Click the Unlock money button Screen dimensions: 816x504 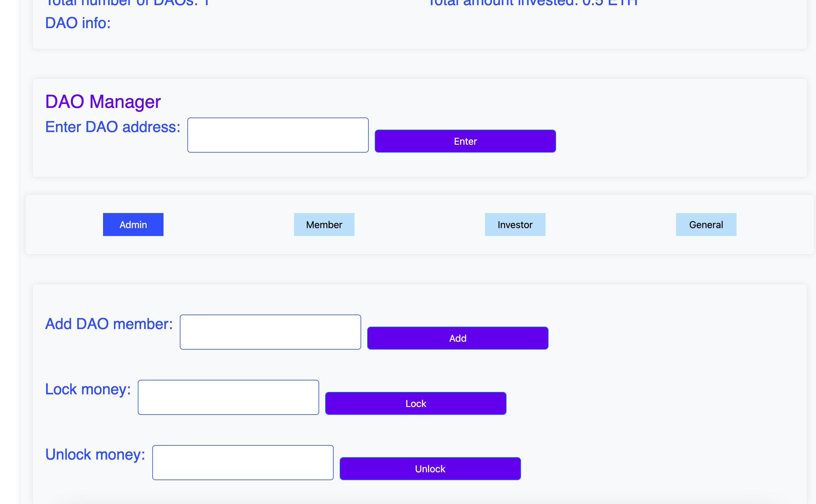[429, 469]
